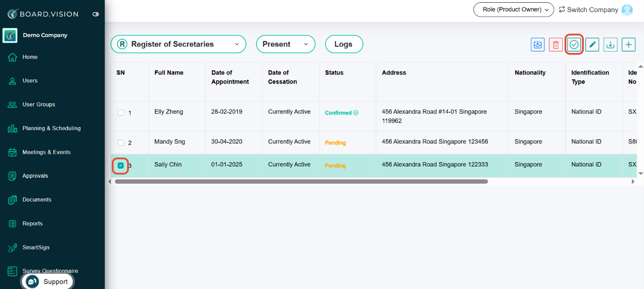This screenshot has width=644, height=289.
Task: Click the Pending status for Mandy Sng
Action: click(335, 143)
